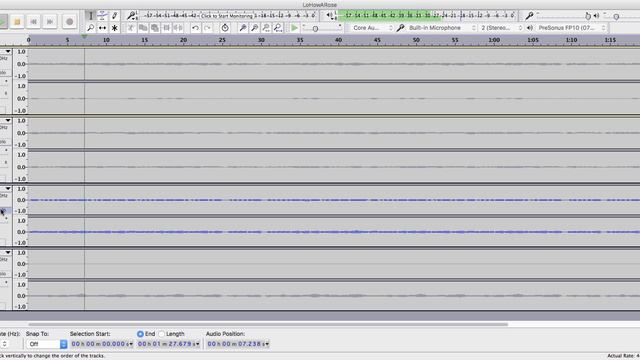Screen dimensions: 640x360
Task: Click the Selection Start time field
Action: click(102, 344)
